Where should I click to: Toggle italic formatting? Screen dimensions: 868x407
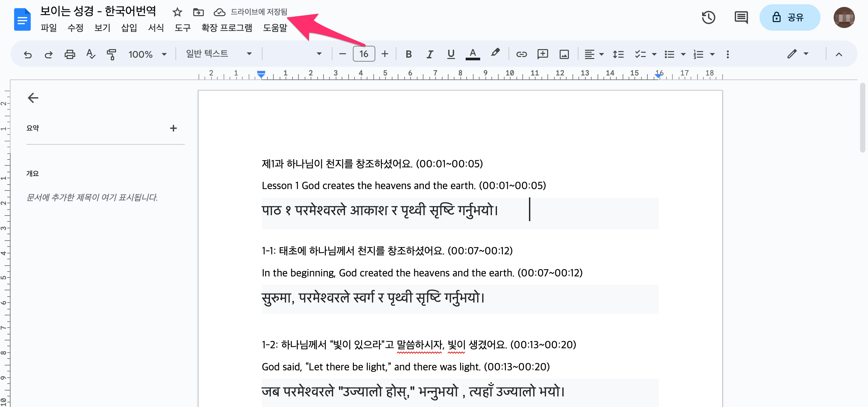(x=430, y=54)
